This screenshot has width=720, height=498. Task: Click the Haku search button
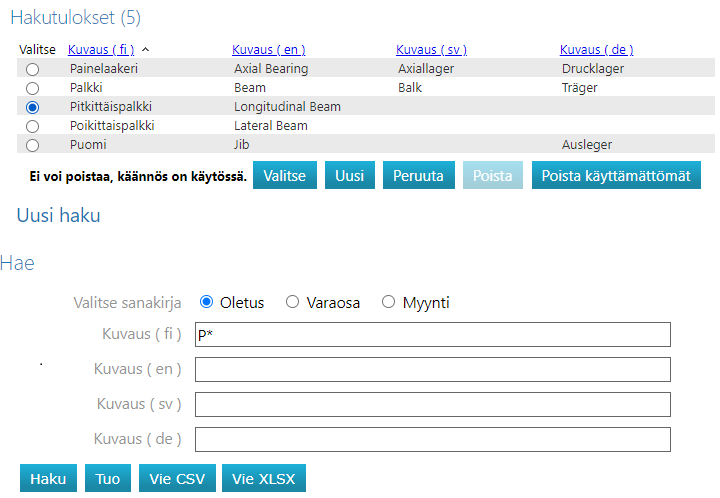pos(48,479)
